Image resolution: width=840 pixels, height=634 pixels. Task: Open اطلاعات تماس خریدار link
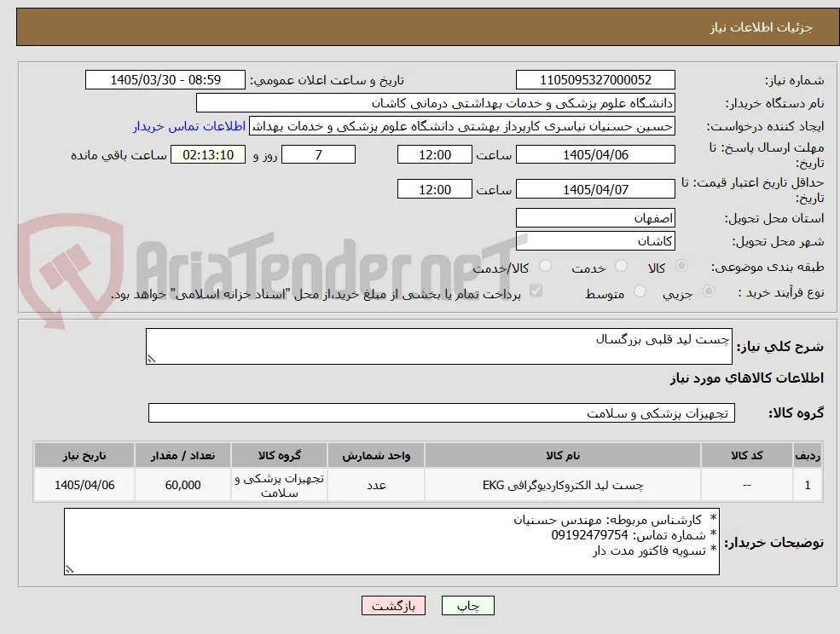coord(189,126)
